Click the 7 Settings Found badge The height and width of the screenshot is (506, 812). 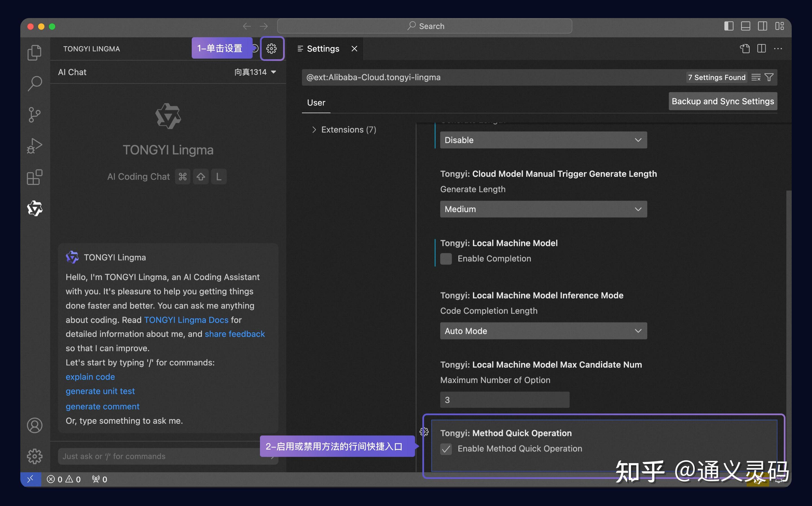(716, 78)
